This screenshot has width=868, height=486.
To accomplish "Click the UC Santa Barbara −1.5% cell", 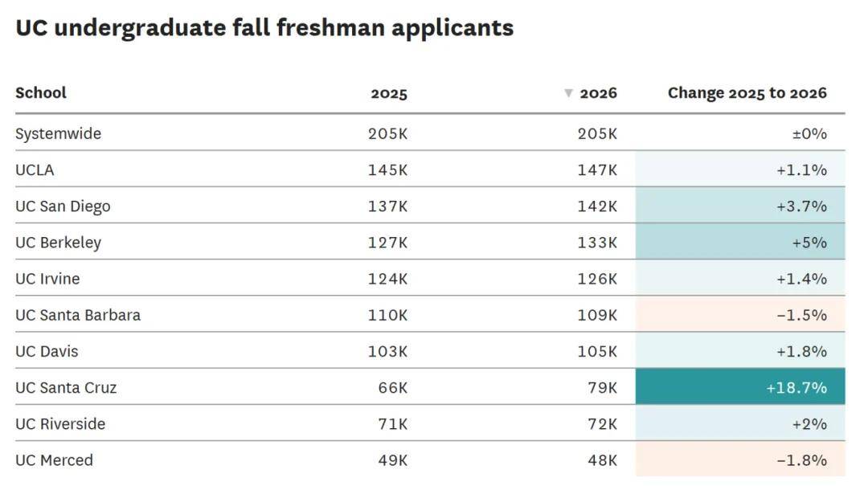I will click(x=740, y=315).
